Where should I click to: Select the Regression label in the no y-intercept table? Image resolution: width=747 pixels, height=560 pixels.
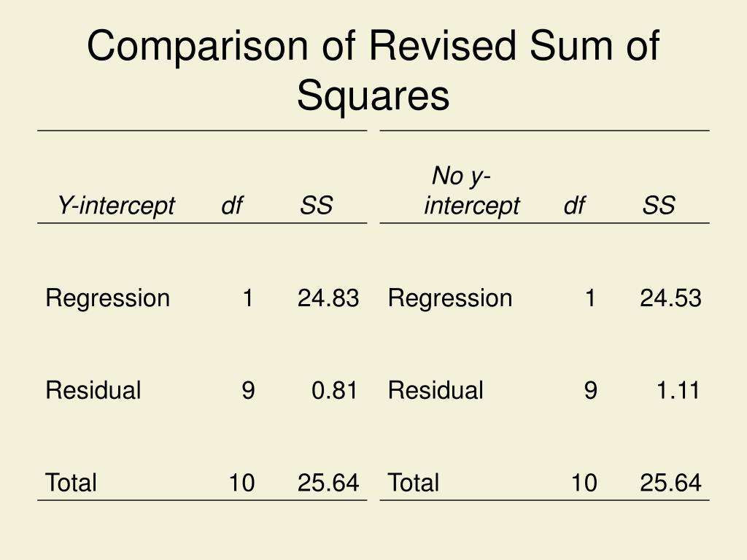tap(450, 299)
